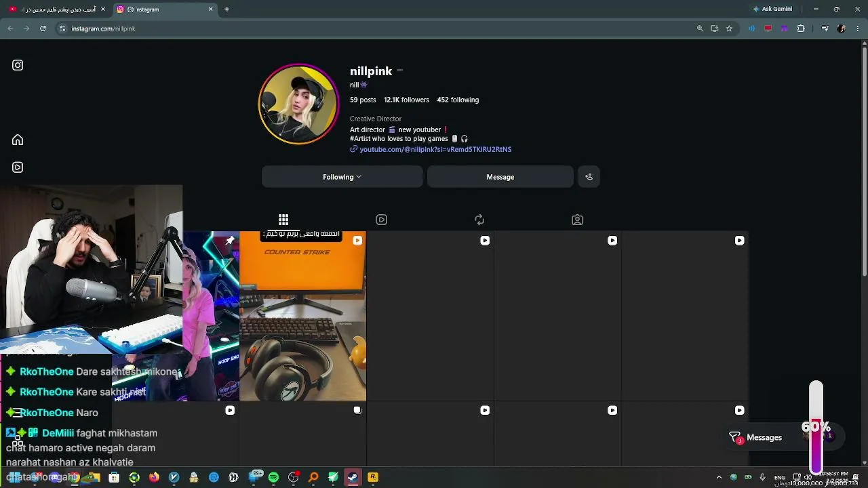Viewport: 868px width, 488px height.
Task: Click the purple extension icon
Action: [785, 28]
